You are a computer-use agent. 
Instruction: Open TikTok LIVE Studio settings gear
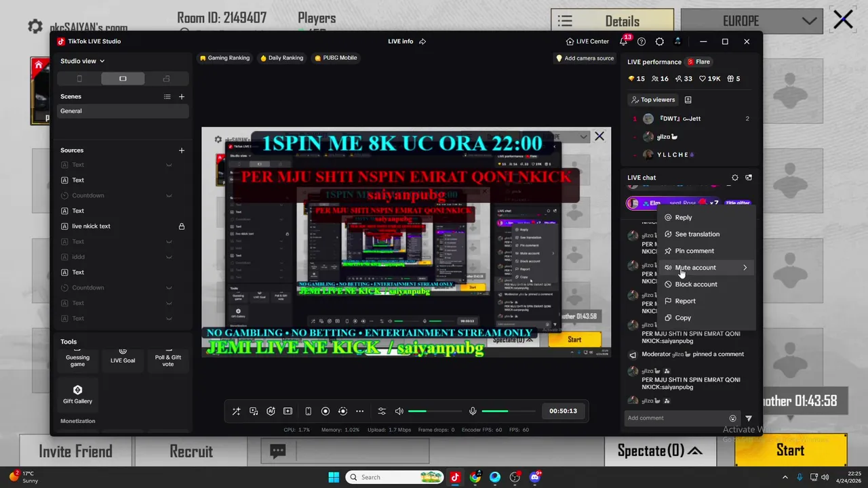coord(659,41)
